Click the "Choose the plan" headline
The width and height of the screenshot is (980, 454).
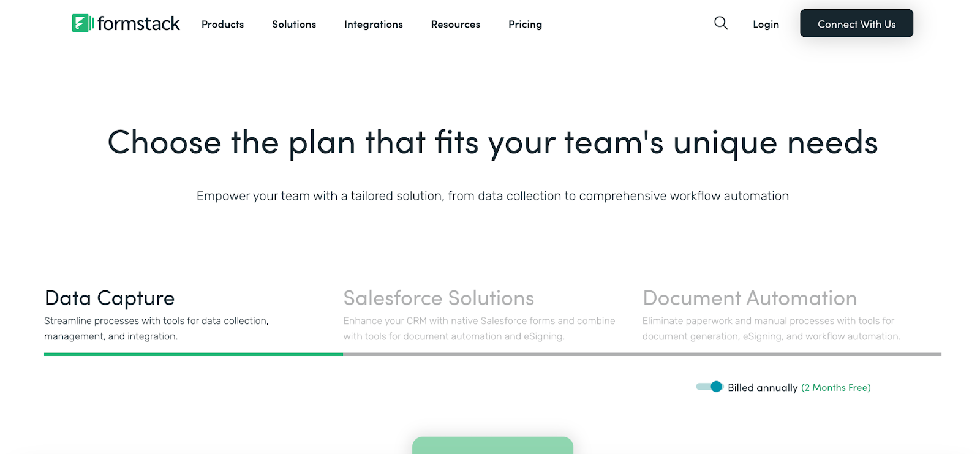492,143
